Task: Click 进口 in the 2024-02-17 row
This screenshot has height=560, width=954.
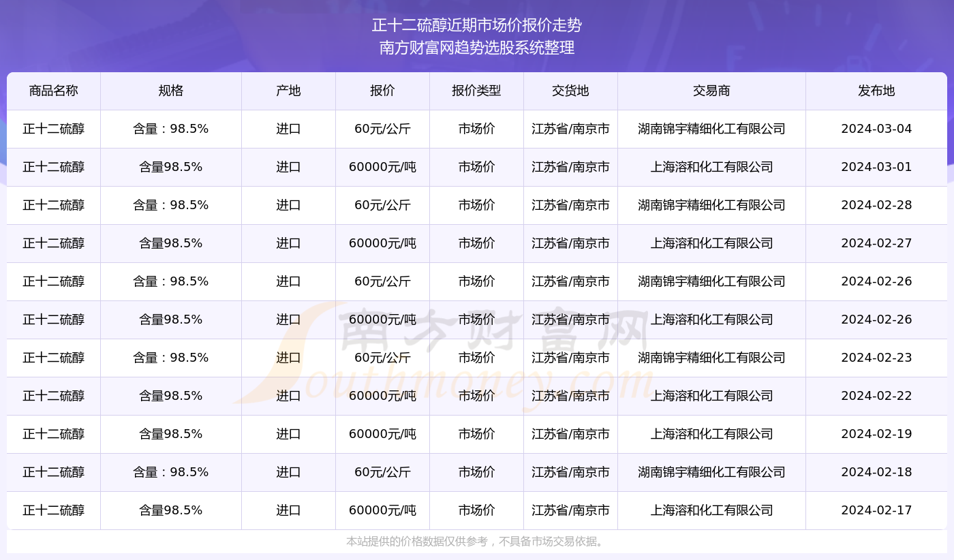Action: (x=288, y=510)
